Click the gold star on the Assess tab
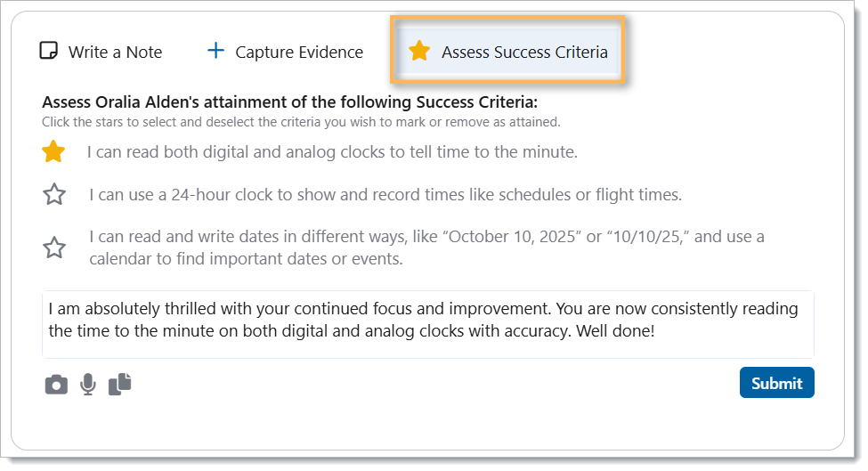This screenshot has height=471, width=868. tap(419, 51)
